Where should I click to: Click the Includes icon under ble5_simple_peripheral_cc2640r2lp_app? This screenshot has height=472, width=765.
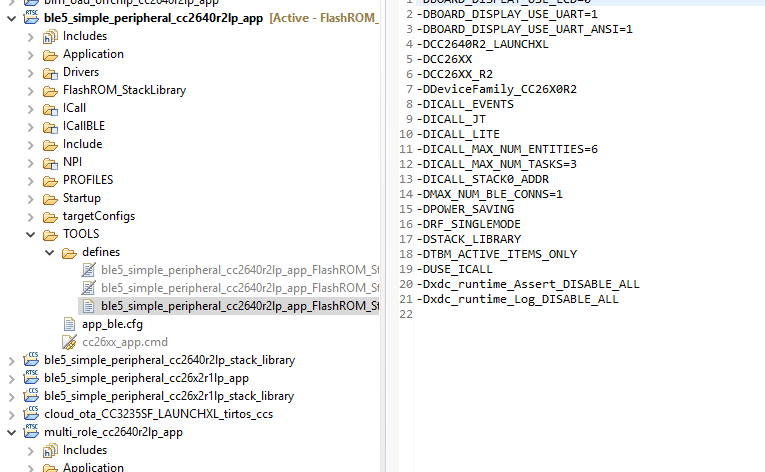(50, 37)
